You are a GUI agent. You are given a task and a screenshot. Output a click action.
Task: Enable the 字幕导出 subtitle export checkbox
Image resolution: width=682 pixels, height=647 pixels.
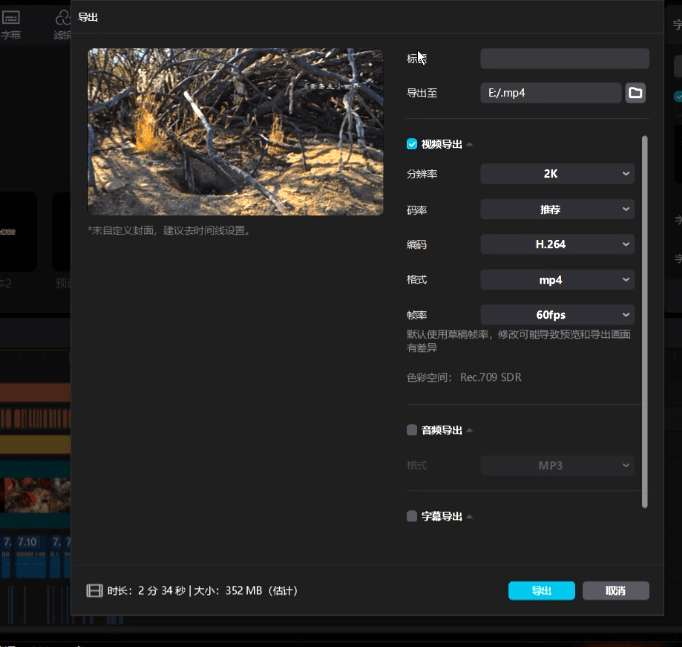click(x=411, y=516)
